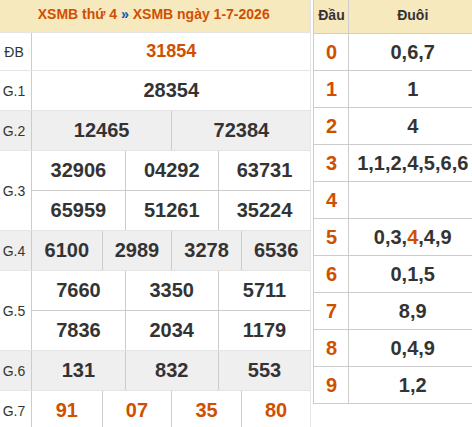
Task: Open the 'XSMB ngày 1-7-2026' link
Action: pos(201,15)
